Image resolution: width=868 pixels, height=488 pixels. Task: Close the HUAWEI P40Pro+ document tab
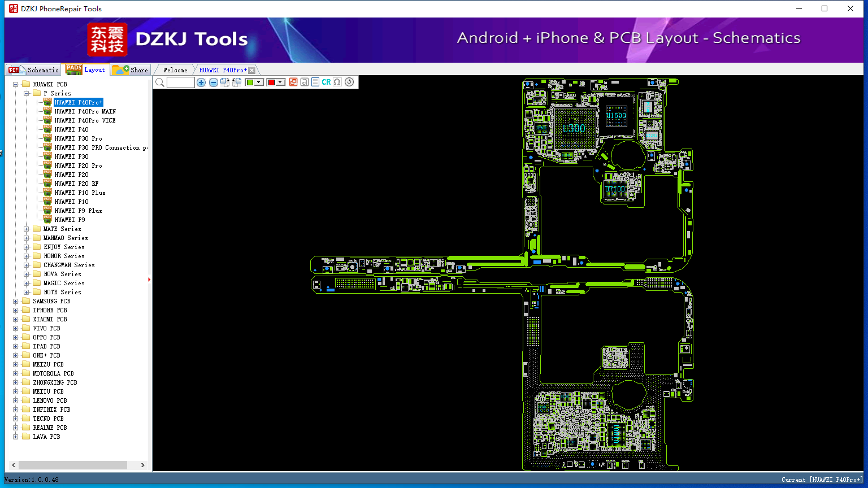[x=252, y=70]
